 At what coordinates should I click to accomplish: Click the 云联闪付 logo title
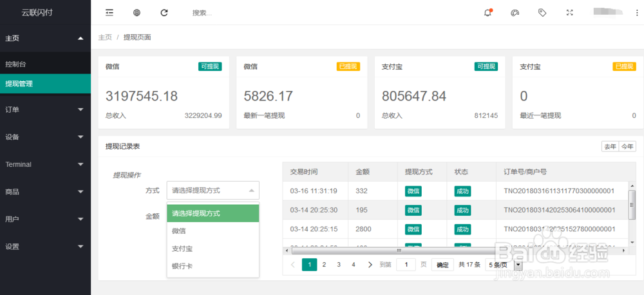tap(37, 13)
